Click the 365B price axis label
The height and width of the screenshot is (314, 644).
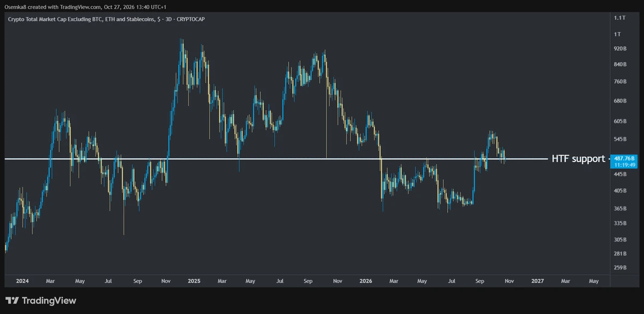[621, 208]
